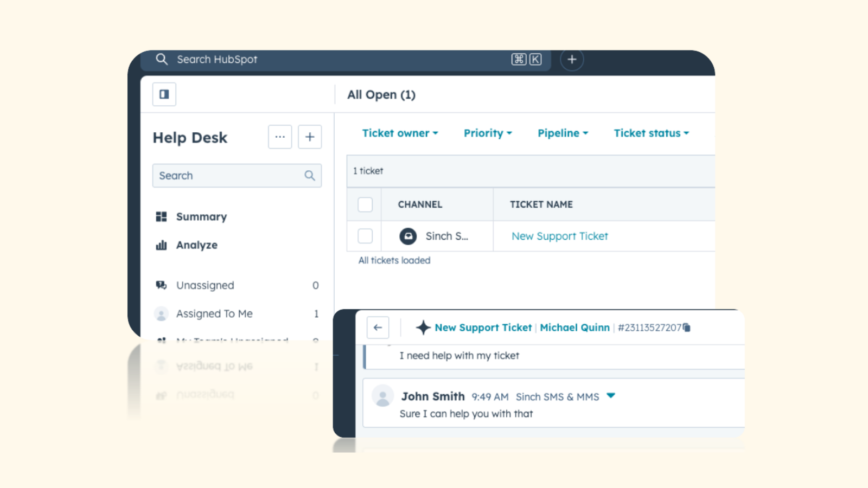Copy ticket number using the copy icon
Image resolution: width=868 pixels, height=488 pixels.
[685, 328]
